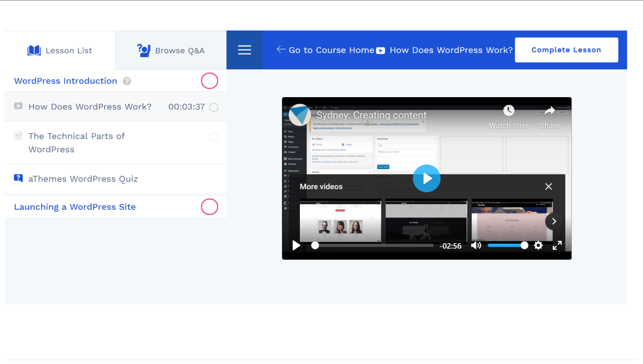This screenshot has height=364, width=643.
Task: Click the video icon in the header bar
Action: 380,50
